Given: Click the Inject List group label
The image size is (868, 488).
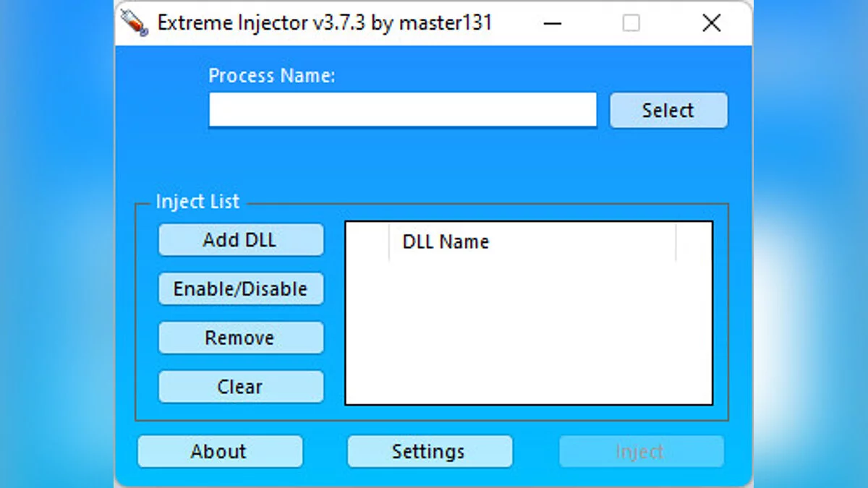Looking at the screenshot, I should [x=197, y=202].
